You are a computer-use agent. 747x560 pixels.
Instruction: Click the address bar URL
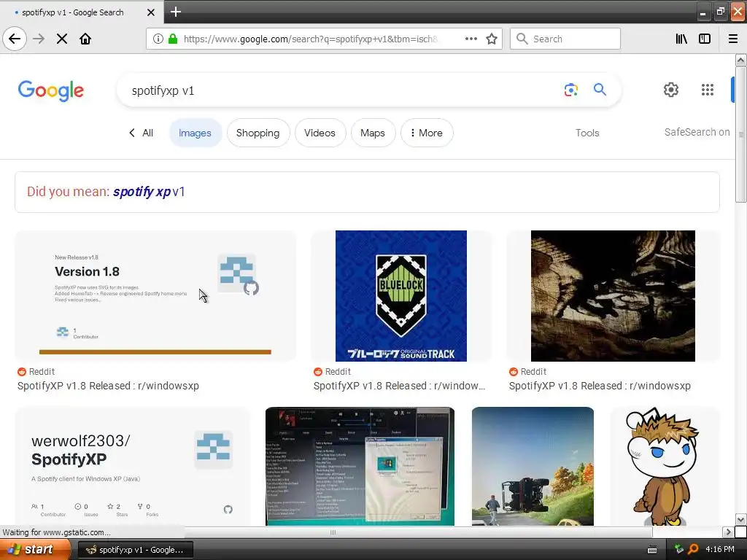309,39
